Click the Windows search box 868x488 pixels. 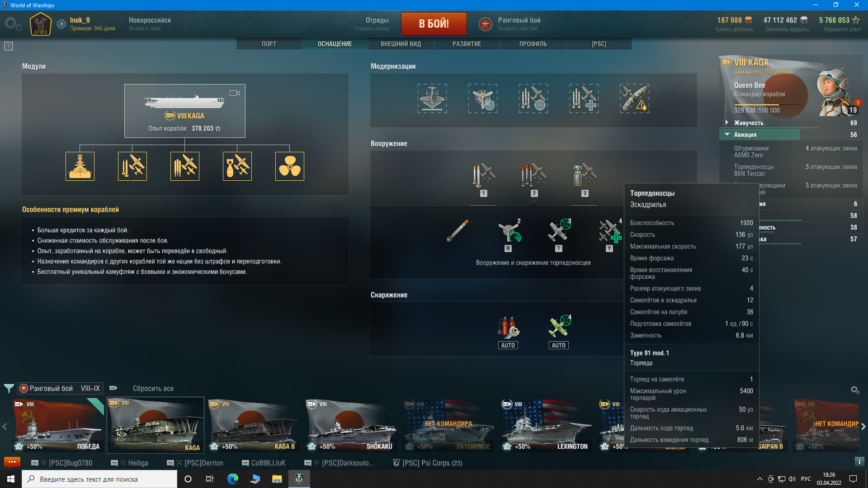pyautogui.click(x=99, y=479)
